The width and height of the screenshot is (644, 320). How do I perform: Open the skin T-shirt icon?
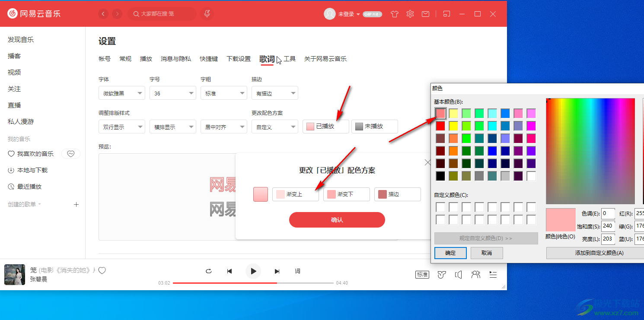tap(394, 14)
